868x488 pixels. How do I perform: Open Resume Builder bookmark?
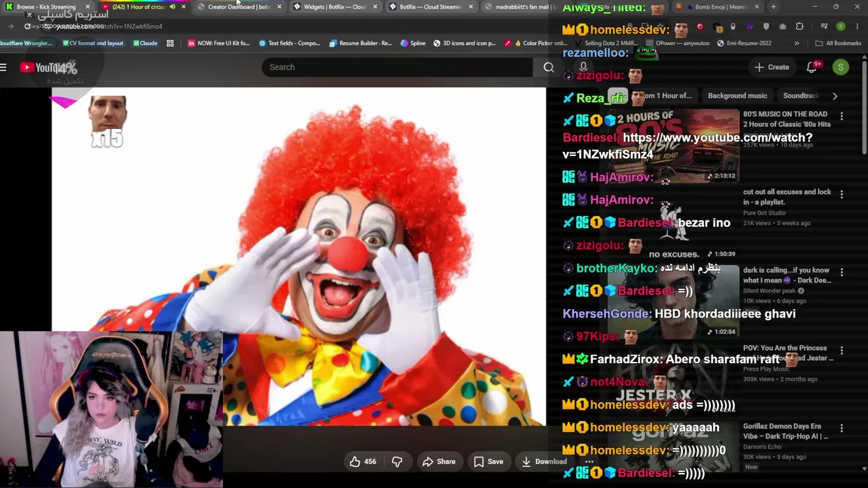[x=360, y=43]
